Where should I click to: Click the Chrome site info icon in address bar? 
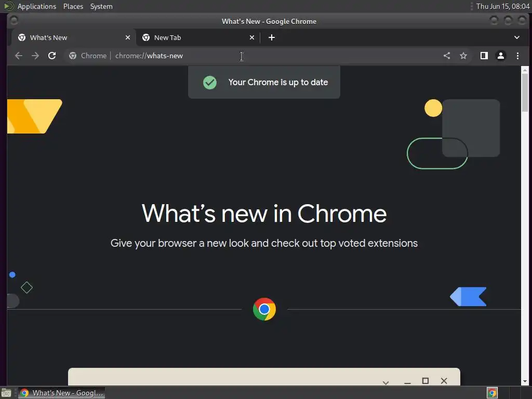[73, 56]
